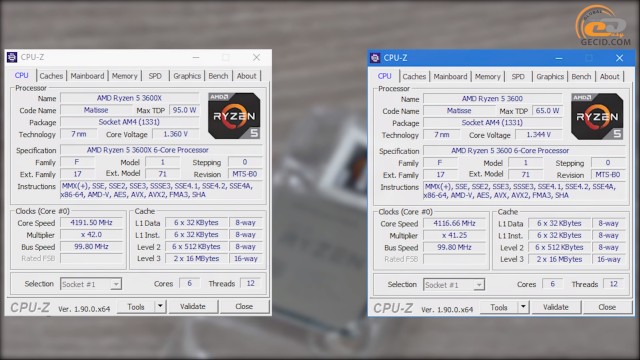This screenshot has width=640, height=360.
Task: Click Threads value '12' in left window
Action: click(251, 283)
